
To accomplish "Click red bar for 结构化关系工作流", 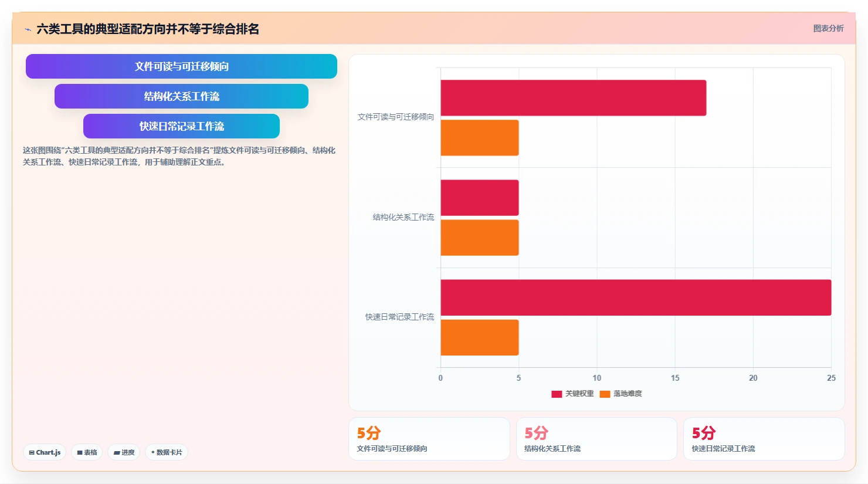I will 480,198.
